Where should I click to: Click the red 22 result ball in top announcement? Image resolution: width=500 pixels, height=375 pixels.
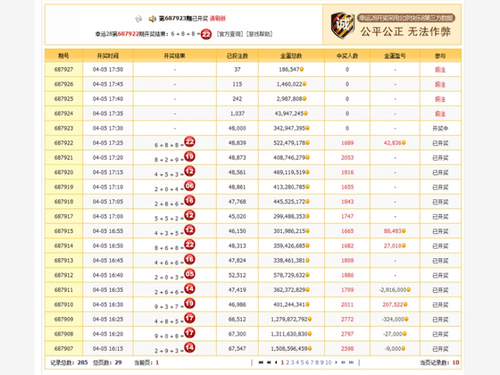[206, 34]
